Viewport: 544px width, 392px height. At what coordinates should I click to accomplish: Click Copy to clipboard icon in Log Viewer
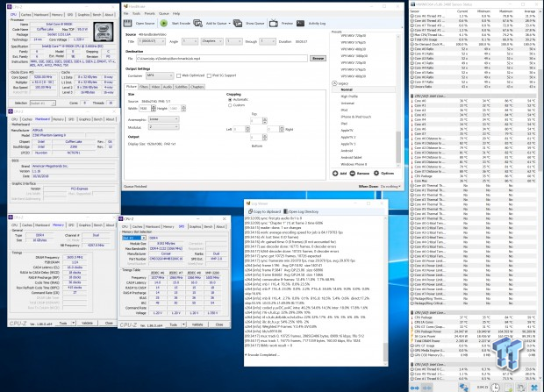(250, 211)
